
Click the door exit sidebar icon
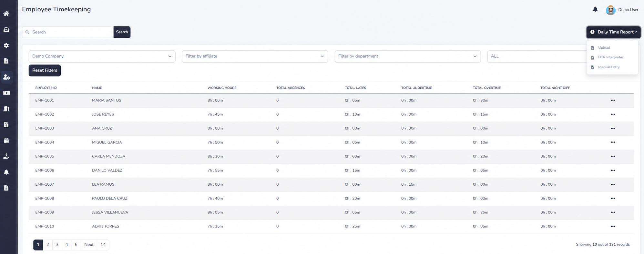coord(6,109)
